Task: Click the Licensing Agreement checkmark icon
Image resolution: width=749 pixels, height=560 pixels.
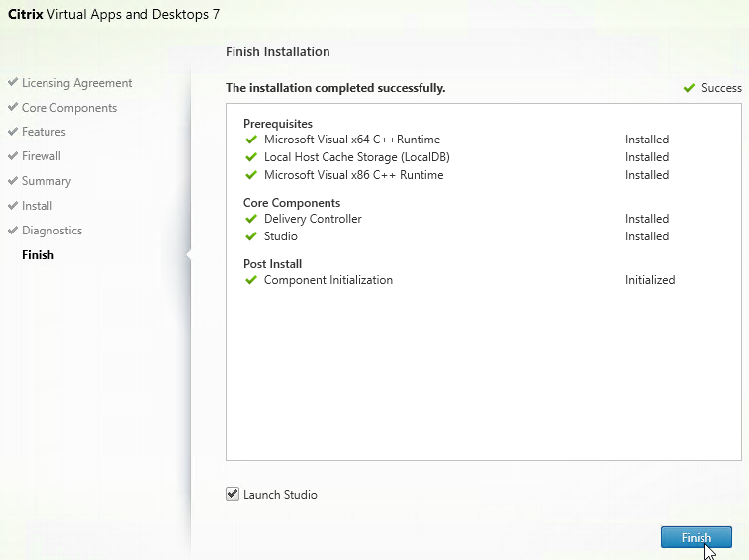Action: coord(13,82)
